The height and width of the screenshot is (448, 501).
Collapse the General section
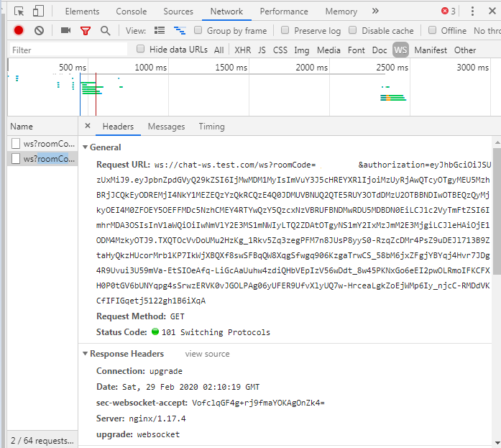(86, 147)
